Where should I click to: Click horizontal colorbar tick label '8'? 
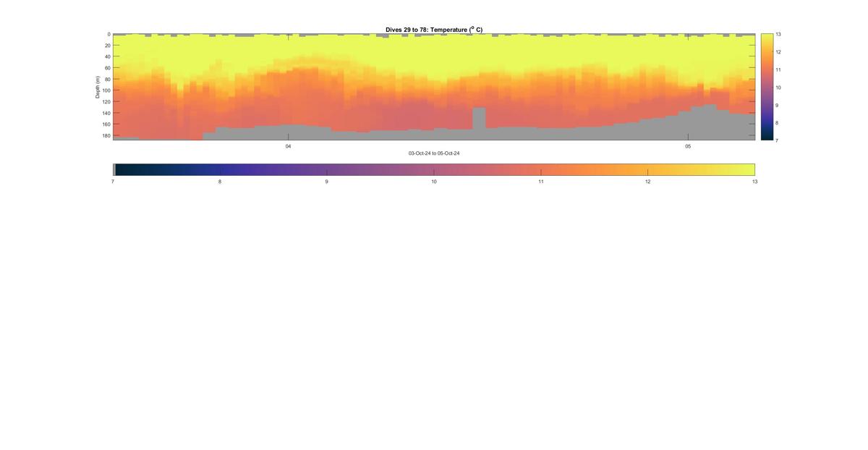point(220,182)
